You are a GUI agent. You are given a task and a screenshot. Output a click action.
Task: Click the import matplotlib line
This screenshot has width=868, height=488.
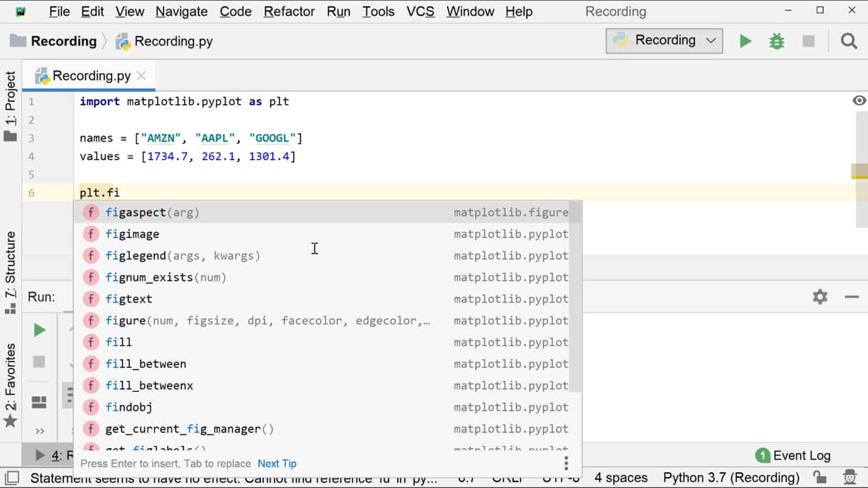[x=184, y=102]
